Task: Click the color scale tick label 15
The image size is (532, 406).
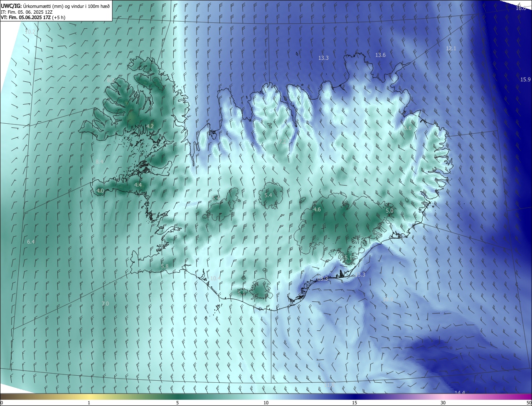Action: (x=355, y=403)
